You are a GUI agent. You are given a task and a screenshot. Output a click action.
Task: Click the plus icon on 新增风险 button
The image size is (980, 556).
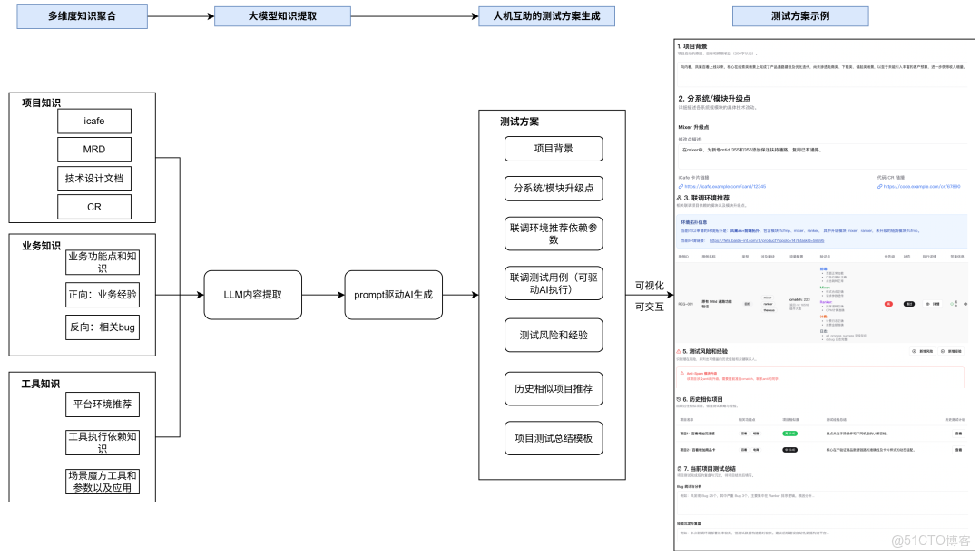coord(916,351)
